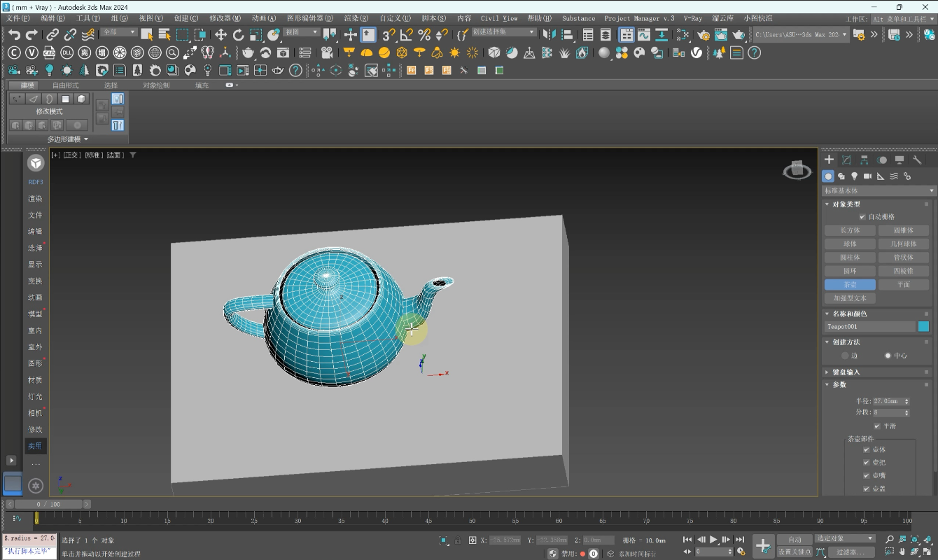The image size is (938, 560).
Task: Select the Rotate tool icon
Action: [x=238, y=34]
